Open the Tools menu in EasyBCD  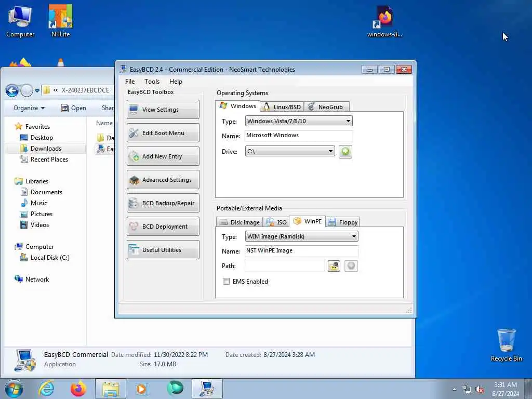pyautogui.click(x=152, y=82)
